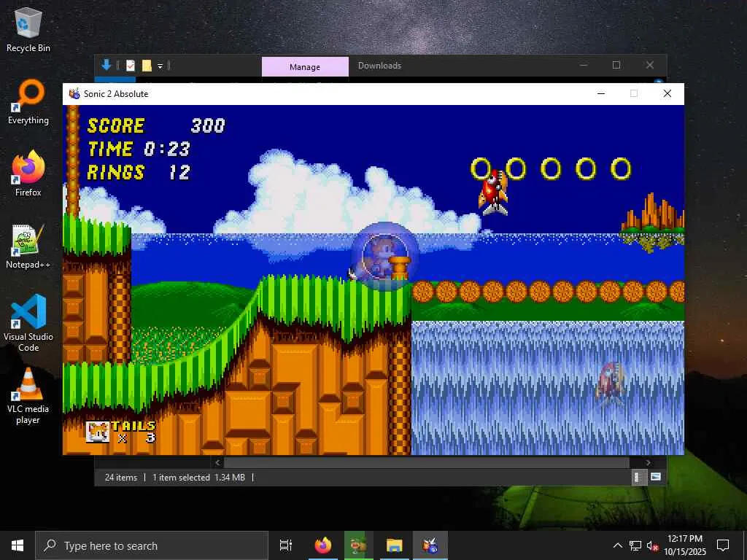Switch to large icons view in Explorer status bar
747x560 pixels.
point(656,477)
